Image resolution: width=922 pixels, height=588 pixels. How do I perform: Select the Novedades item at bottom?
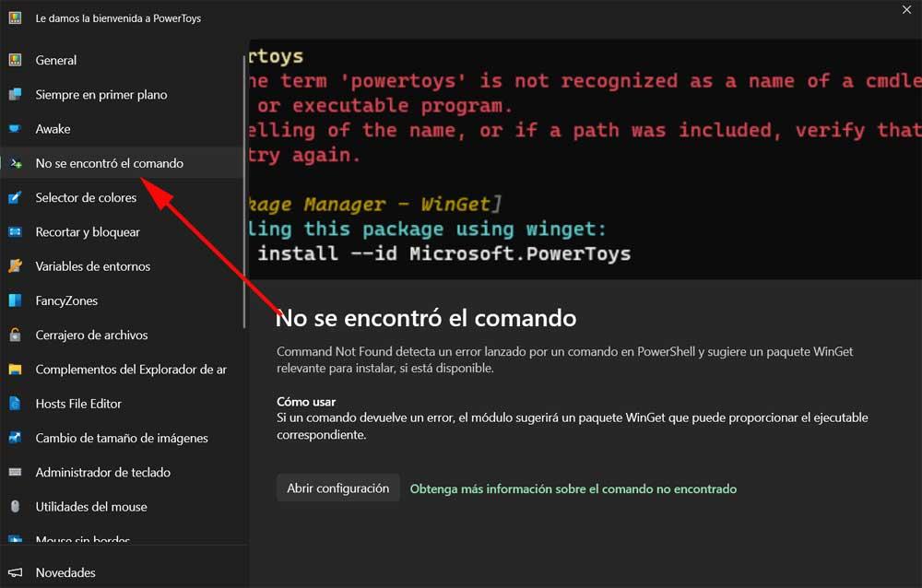(123, 572)
